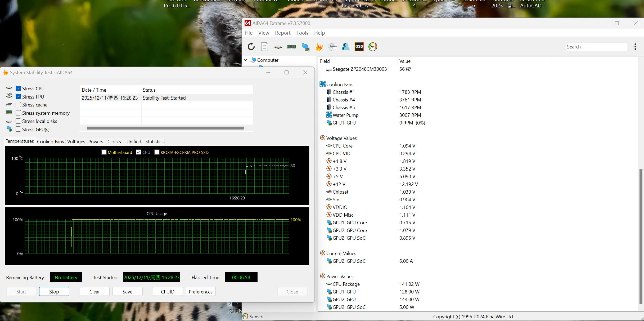Uncheck the Stress CPU checkbox

pyautogui.click(x=18, y=88)
